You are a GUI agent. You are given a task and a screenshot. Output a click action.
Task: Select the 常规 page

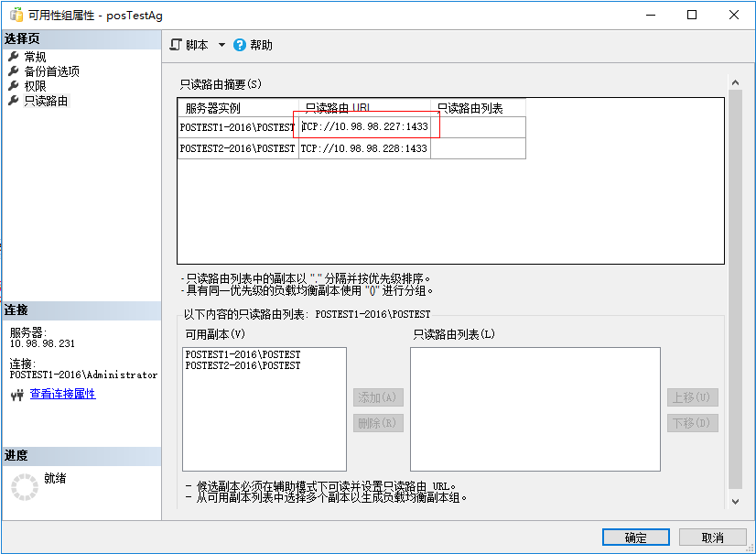coord(35,57)
